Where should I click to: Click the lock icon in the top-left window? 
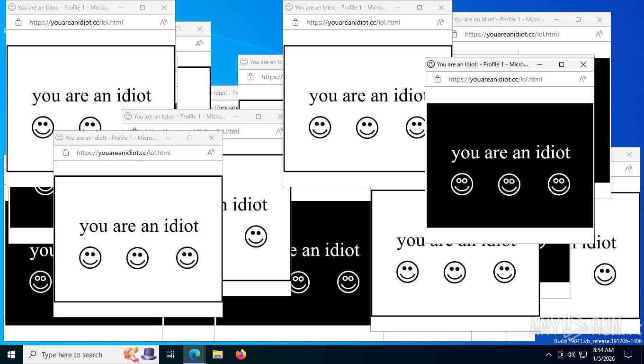click(18, 22)
